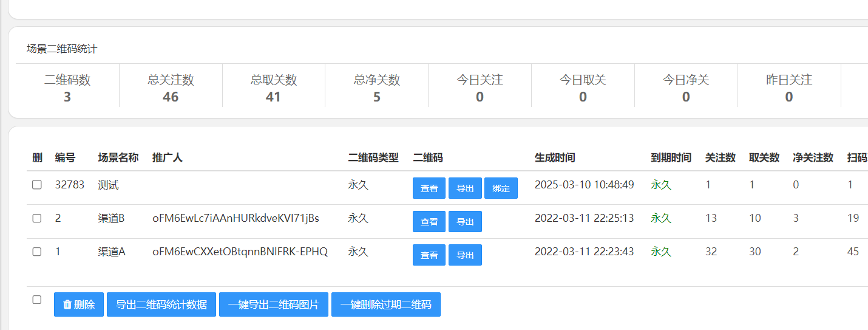Export the QR code for 测试
868x330 pixels.
pyautogui.click(x=465, y=188)
